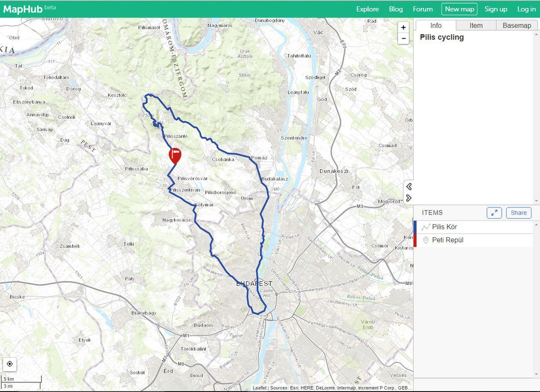Click the Pilis Kör line icon
The height and width of the screenshot is (392, 540).
(x=426, y=227)
